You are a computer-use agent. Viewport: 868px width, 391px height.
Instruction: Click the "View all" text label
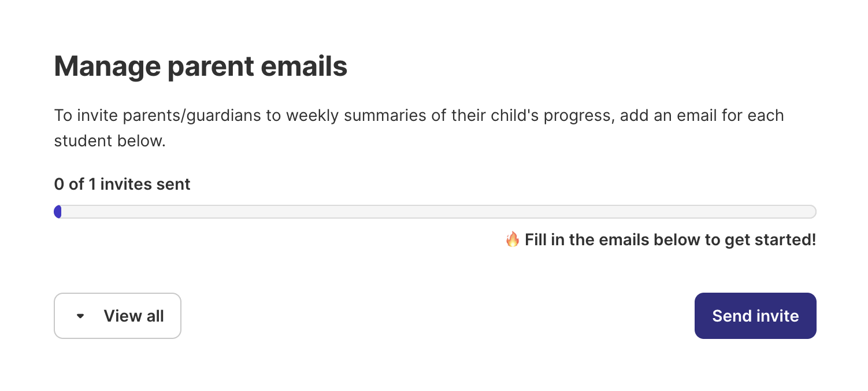[x=133, y=316]
